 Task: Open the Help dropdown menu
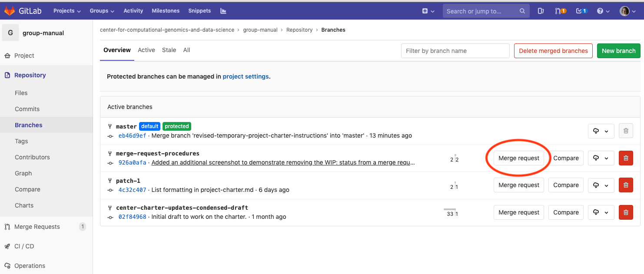603,11
